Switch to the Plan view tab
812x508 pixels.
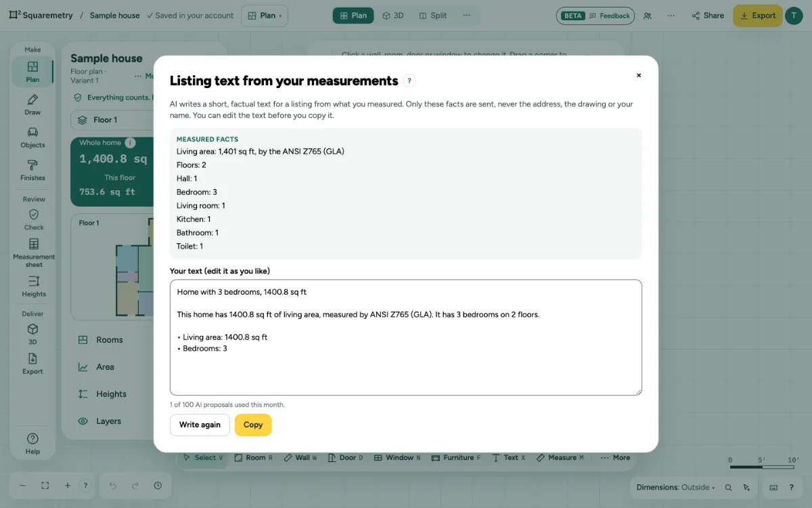pos(353,16)
